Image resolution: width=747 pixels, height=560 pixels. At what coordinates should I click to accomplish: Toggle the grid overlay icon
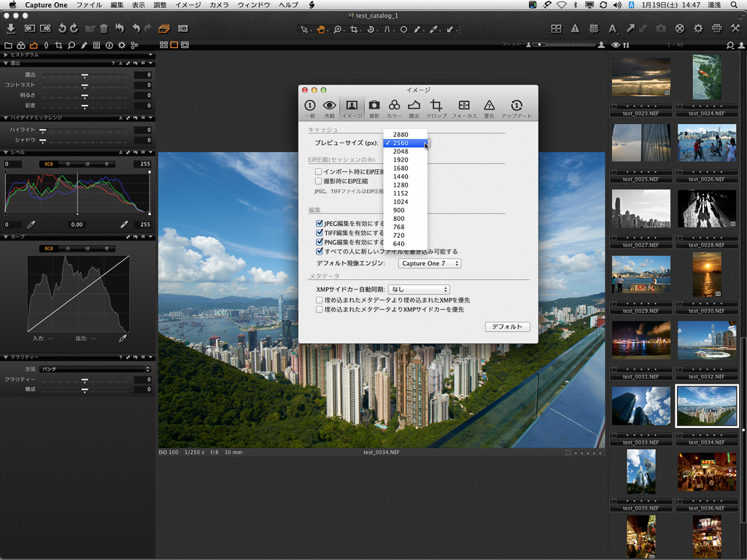[593, 28]
